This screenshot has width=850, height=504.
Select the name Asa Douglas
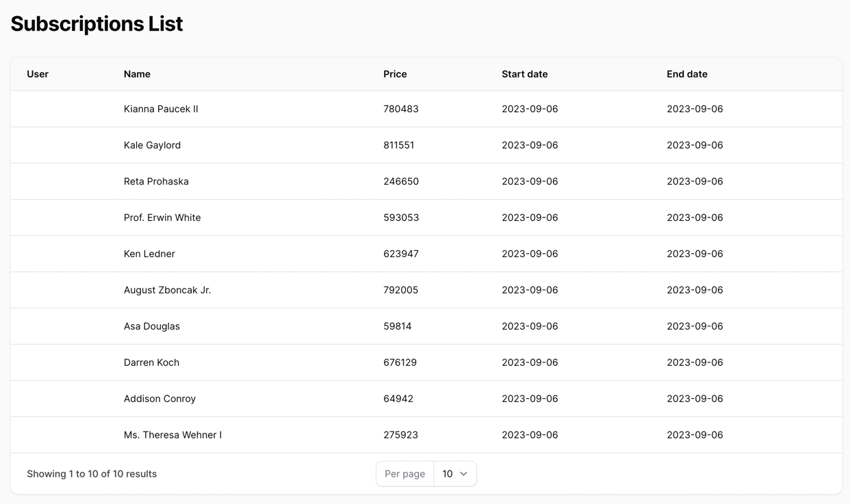point(152,326)
